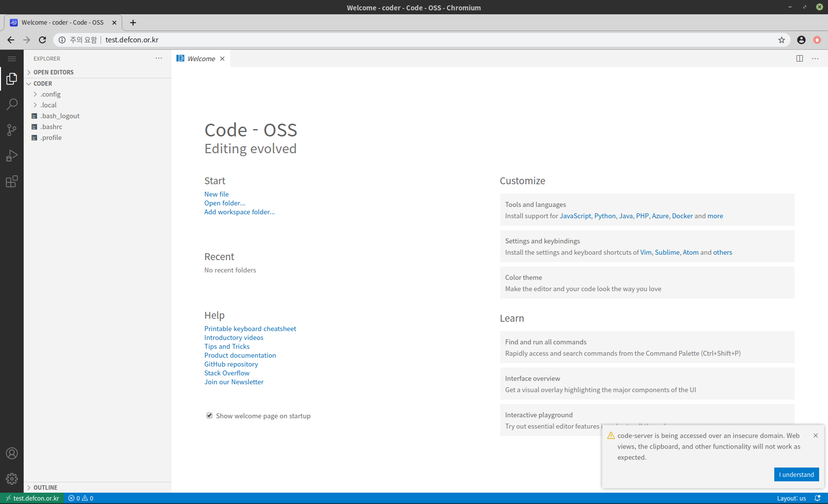Open Stack Overflow link
The width and height of the screenshot is (828, 504).
(x=227, y=373)
